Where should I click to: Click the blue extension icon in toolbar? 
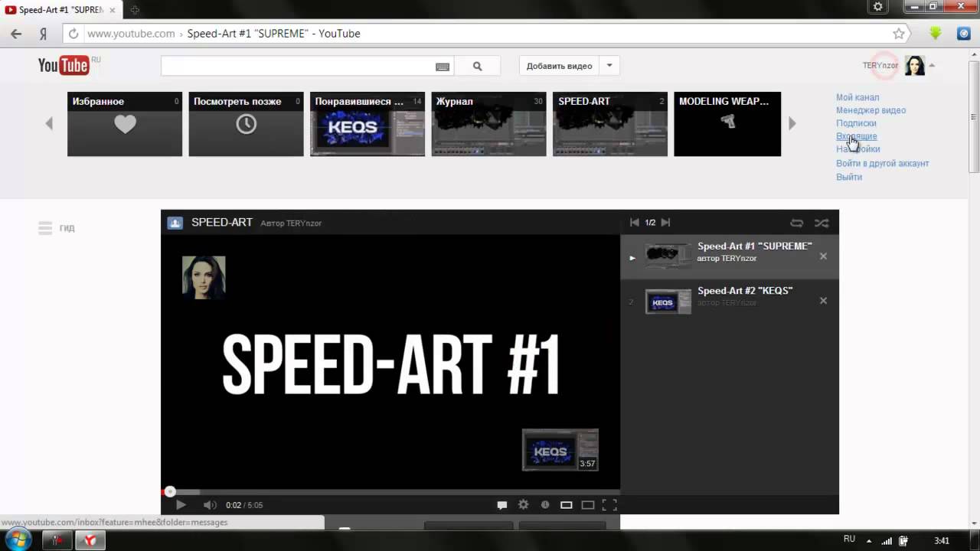coord(964,34)
